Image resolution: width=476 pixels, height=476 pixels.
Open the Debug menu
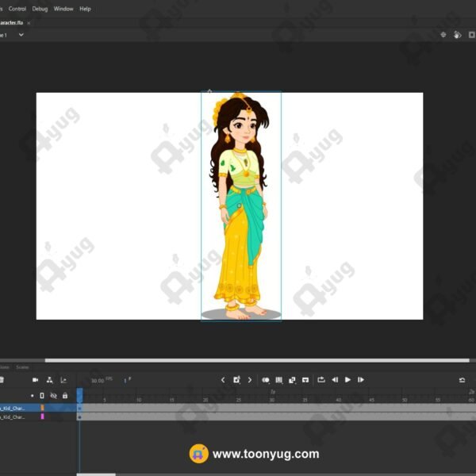[x=40, y=9]
